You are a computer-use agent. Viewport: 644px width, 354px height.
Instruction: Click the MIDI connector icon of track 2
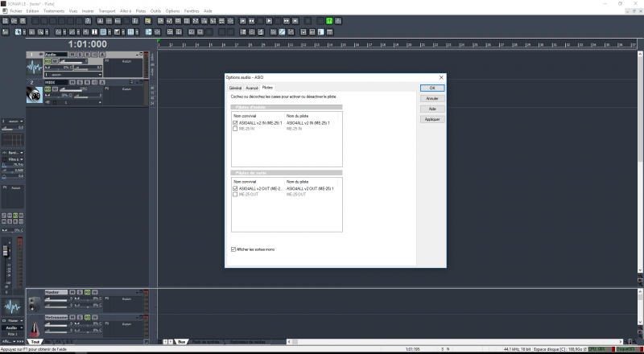tap(35, 95)
